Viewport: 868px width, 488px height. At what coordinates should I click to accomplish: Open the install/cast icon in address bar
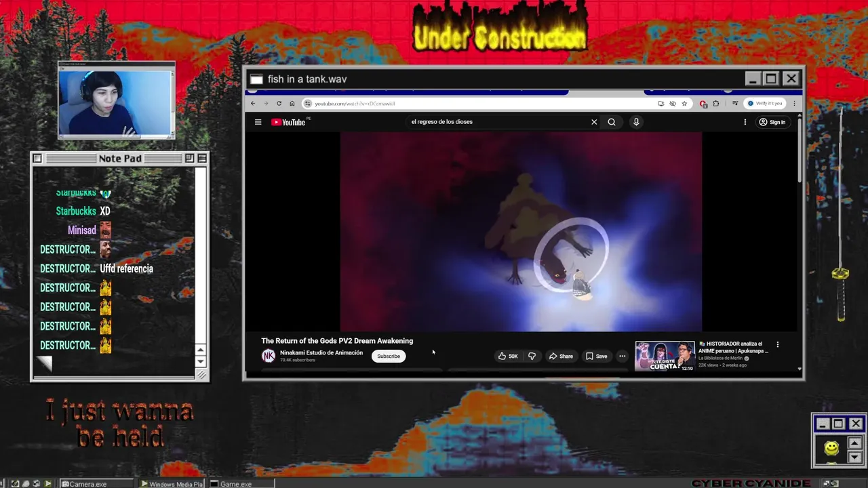tap(661, 104)
